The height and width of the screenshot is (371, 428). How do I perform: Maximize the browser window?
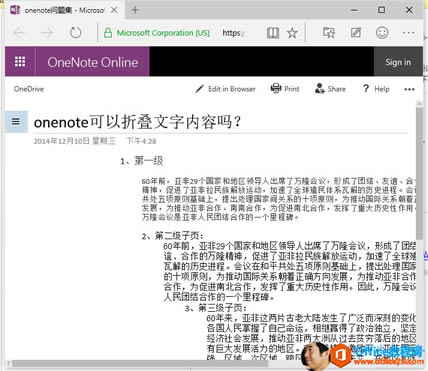[382, 10]
